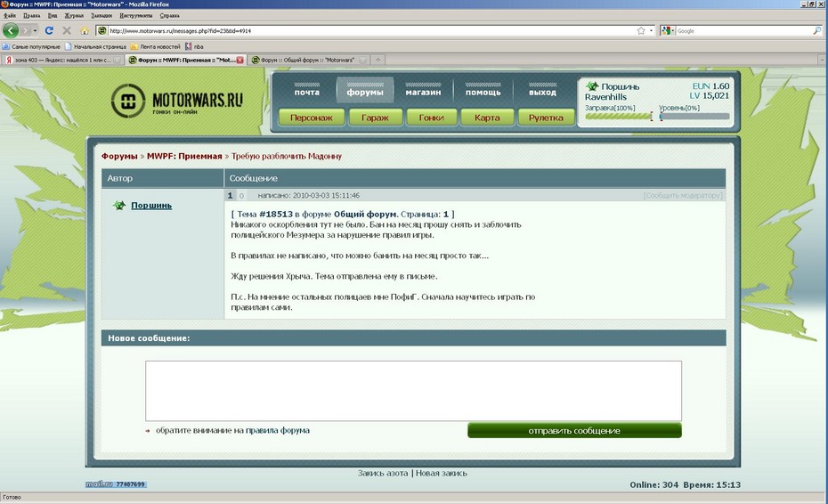Open the Начальная страница bookmark

95,46
